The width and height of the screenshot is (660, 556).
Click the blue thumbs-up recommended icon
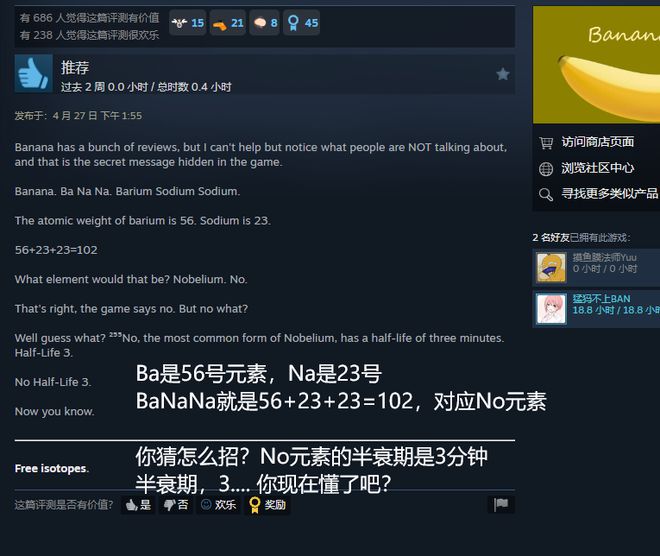[34, 73]
